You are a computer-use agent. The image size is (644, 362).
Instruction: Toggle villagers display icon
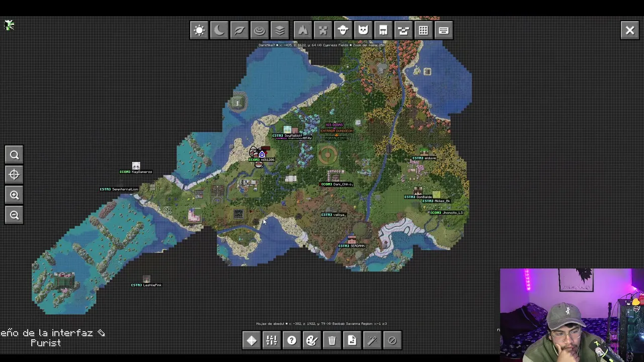(383, 30)
